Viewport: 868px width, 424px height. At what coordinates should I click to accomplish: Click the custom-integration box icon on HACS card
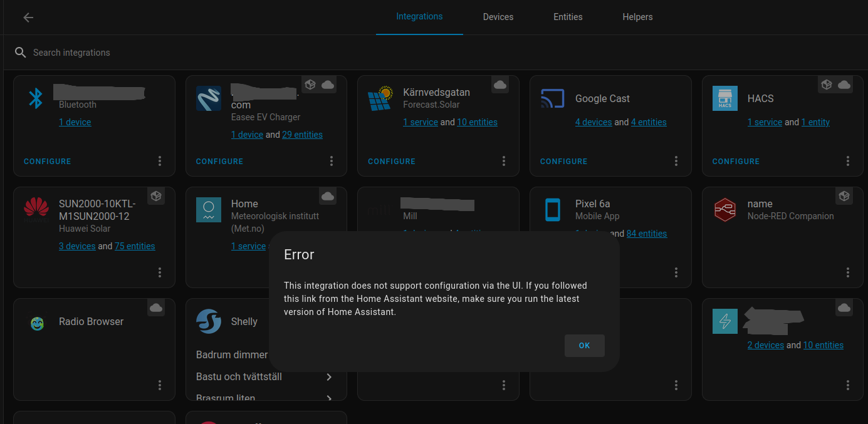click(x=827, y=85)
